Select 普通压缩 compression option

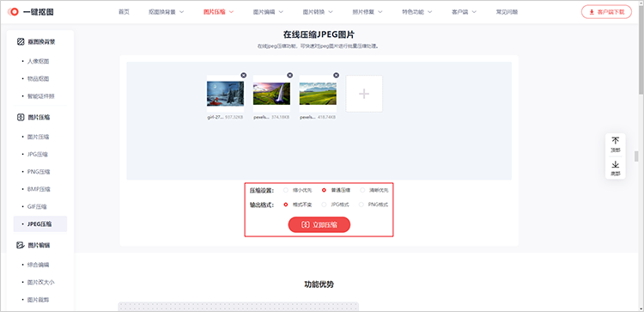(336, 190)
